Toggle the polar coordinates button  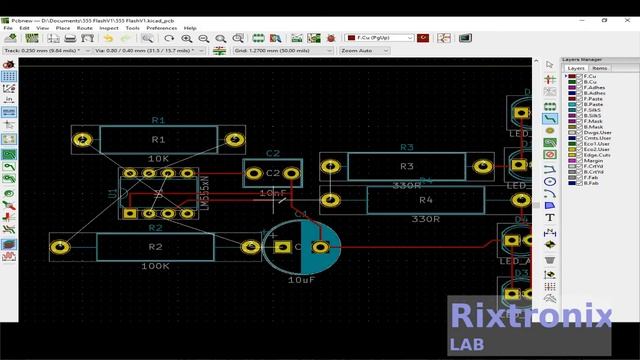pos(9,88)
